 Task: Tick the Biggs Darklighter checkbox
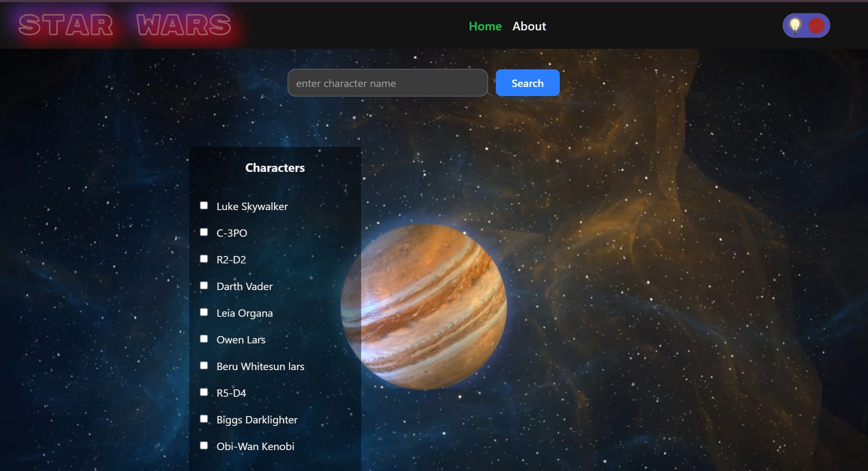204,419
